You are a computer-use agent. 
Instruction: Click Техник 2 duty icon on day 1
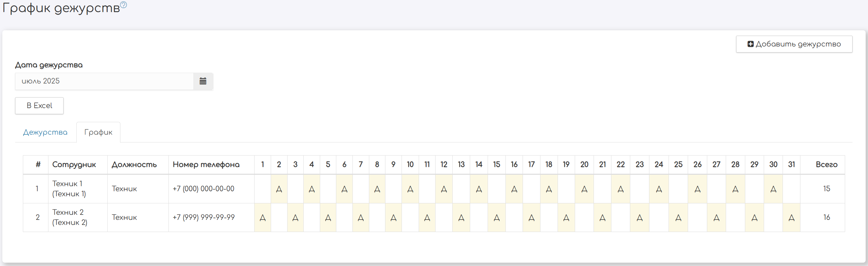pyautogui.click(x=263, y=218)
